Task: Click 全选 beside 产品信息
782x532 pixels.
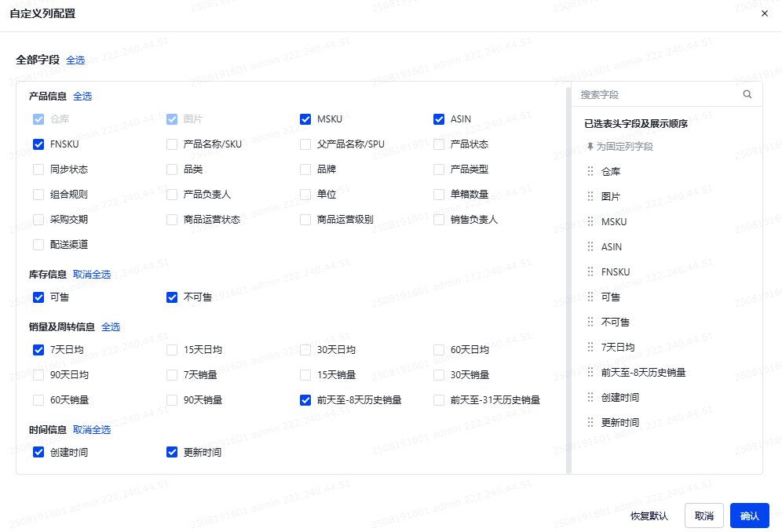Action: click(x=82, y=97)
